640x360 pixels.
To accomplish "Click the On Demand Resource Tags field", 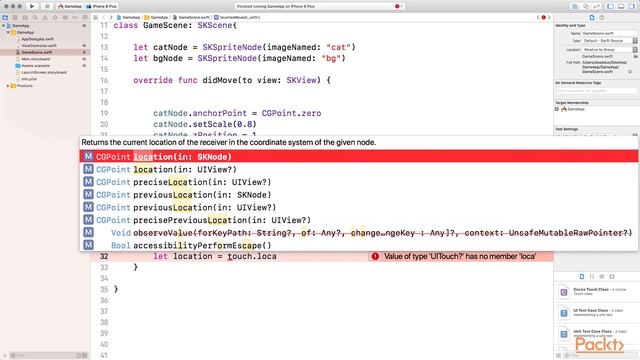I will 596,91.
